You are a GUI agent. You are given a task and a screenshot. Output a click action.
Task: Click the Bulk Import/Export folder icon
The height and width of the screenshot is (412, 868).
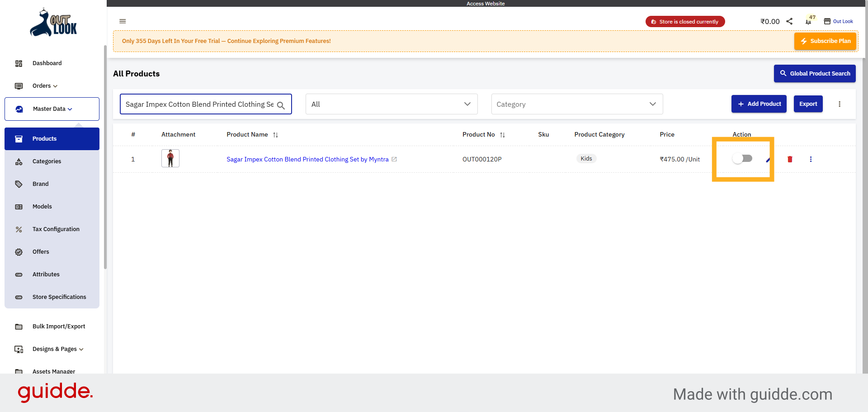tap(19, 327)
